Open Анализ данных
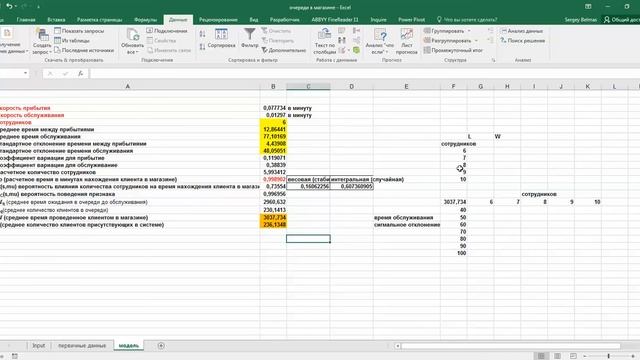The height and width of the screenshot is (360, 640). 522,31
